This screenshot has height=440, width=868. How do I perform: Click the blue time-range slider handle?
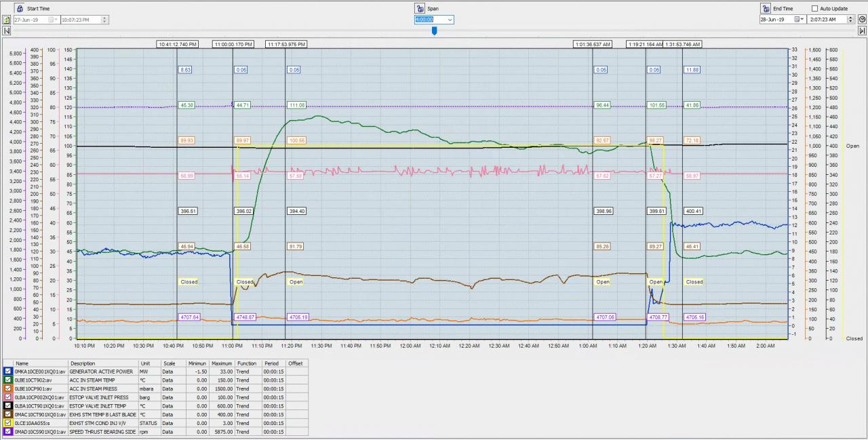434,31
